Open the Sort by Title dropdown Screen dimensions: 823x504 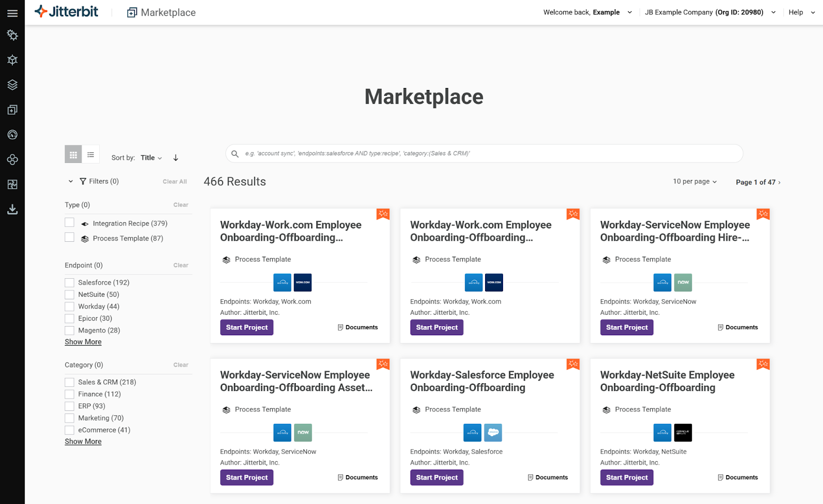click(x=151, y=158)
